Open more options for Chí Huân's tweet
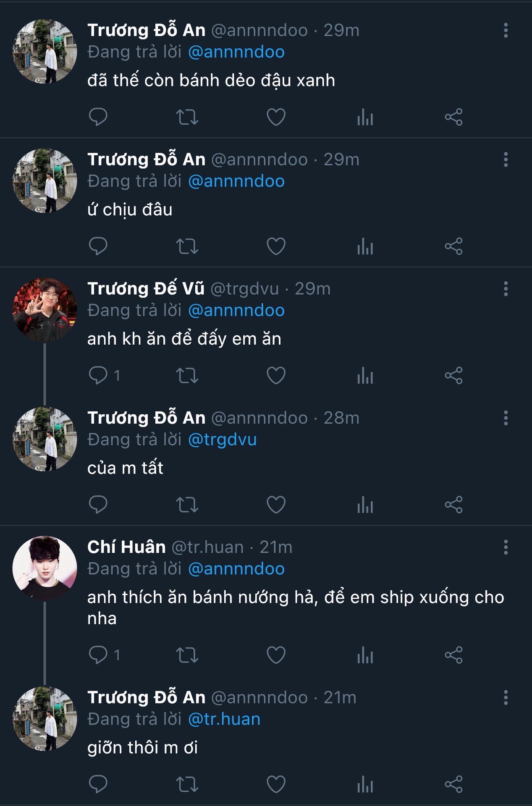This screenshot has height=806, width=532. [506, 547]
